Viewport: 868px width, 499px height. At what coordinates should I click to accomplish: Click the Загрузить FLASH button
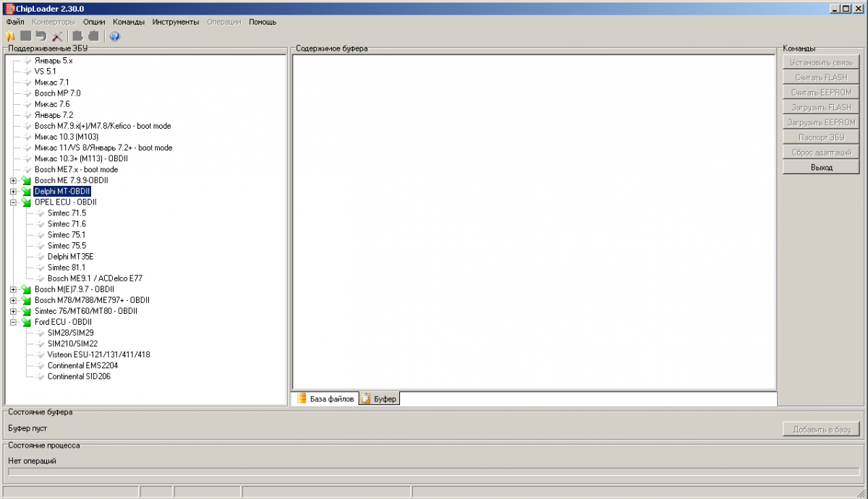pos(822,107)
